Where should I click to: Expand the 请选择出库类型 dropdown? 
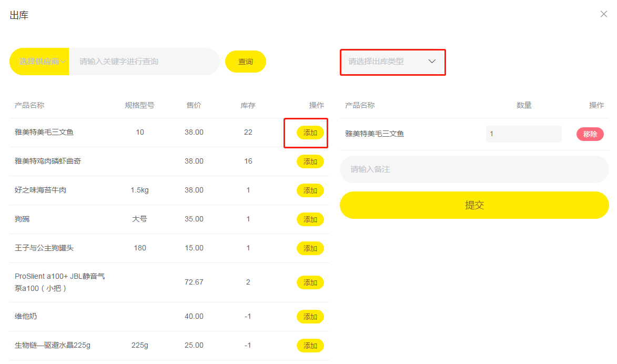[393, 62]
